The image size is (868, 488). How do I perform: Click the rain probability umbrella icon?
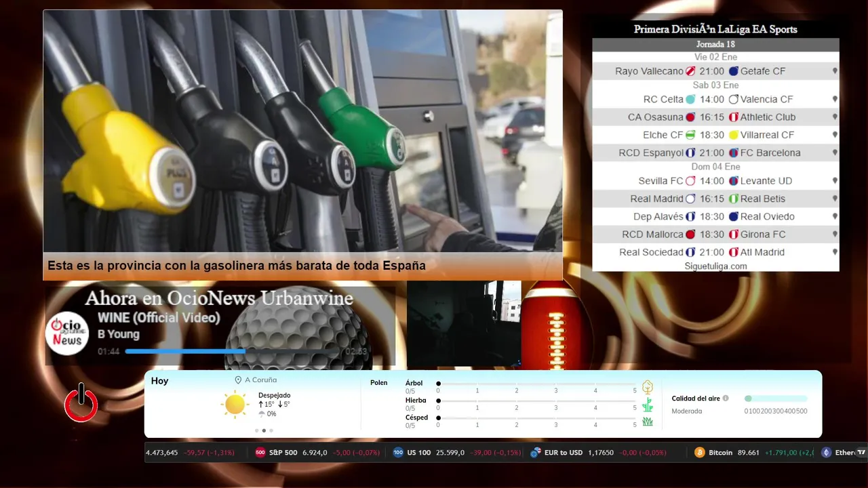[262, 413]
